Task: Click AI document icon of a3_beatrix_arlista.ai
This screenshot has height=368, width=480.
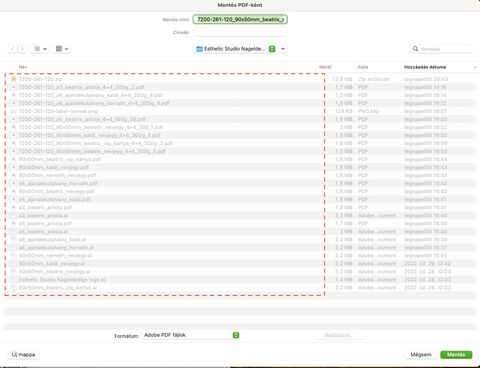Action: coord(13,215)
